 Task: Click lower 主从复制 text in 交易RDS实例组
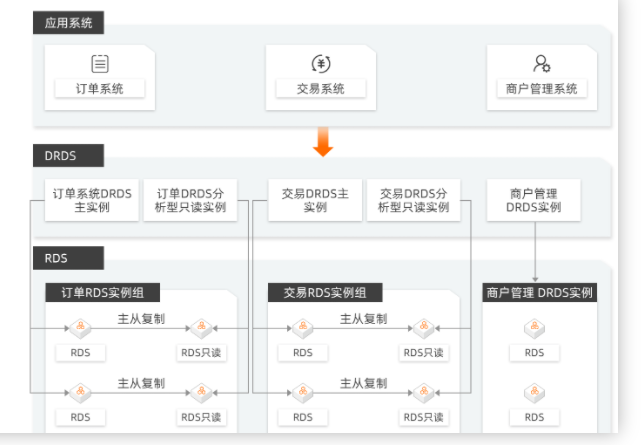(x=364, y=383)
